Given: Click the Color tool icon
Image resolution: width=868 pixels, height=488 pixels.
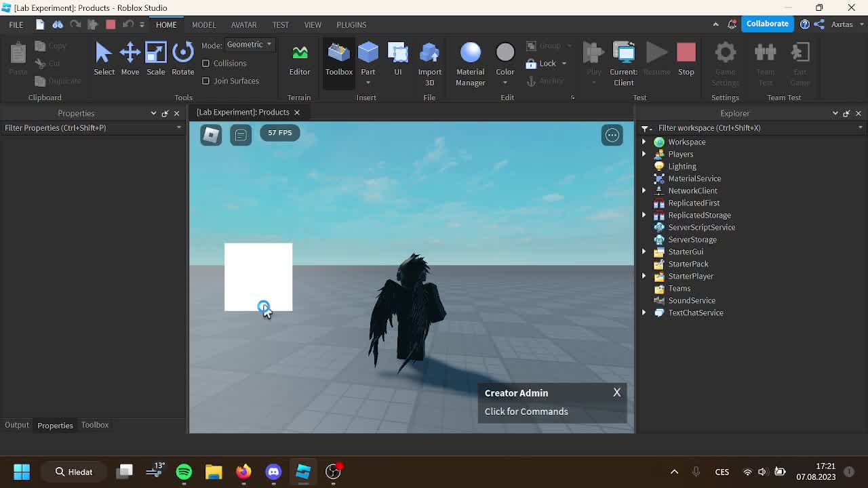Looking at the screenshot, I should click(x=505, y=53).
